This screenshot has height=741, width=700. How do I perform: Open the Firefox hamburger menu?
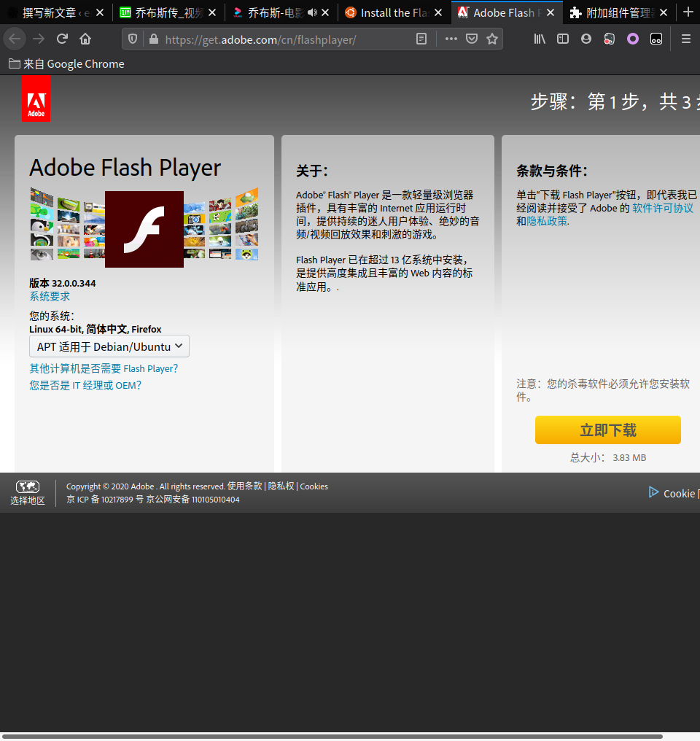tap(686, 39)
